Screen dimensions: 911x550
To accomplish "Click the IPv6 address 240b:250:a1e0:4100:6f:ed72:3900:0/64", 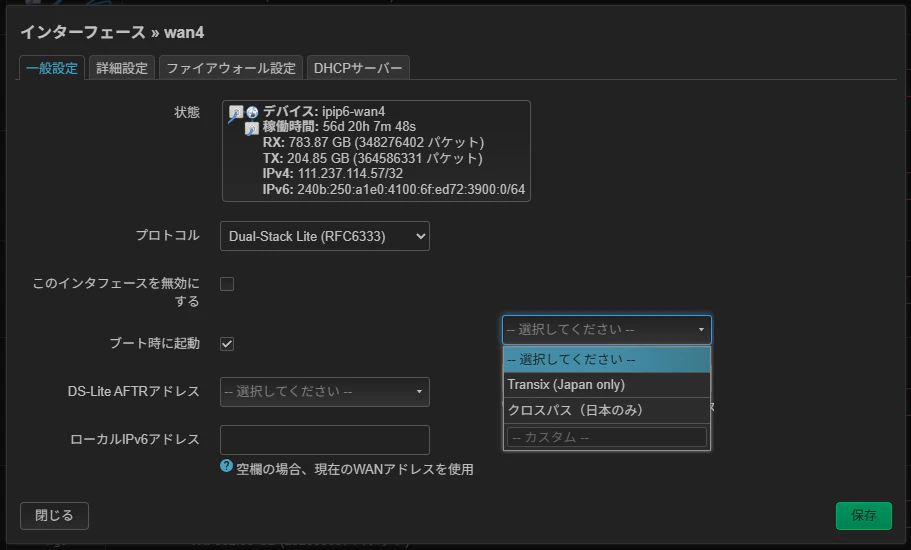I will pyautogui.click(x=411, y=189).
